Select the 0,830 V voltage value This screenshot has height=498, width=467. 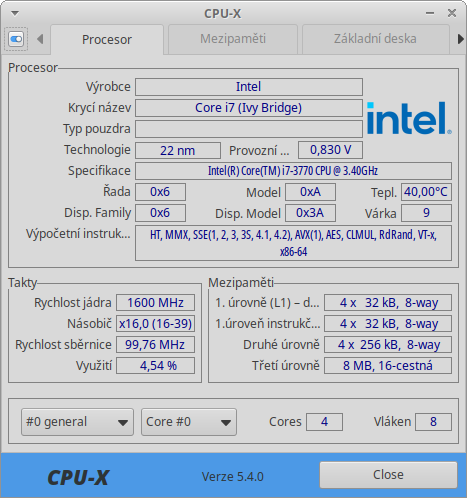point(330,150)
